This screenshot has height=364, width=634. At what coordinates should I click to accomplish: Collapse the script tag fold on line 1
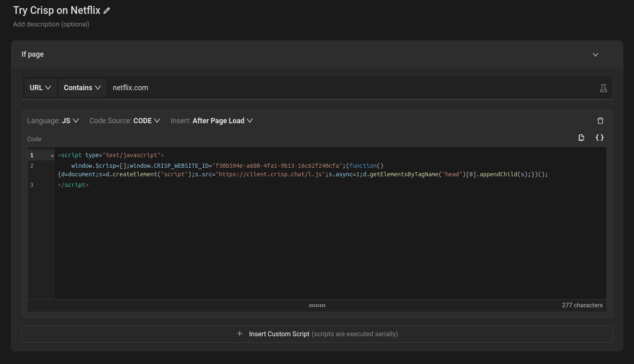tap(52, 155)
